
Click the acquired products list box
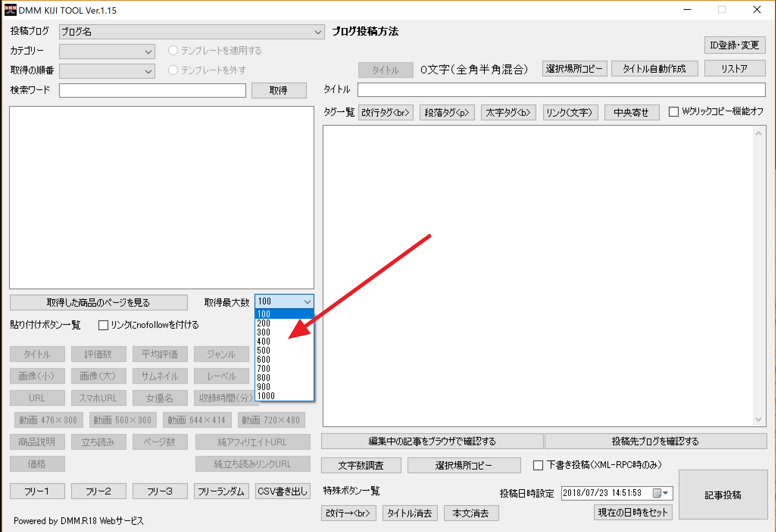point(162,198)
